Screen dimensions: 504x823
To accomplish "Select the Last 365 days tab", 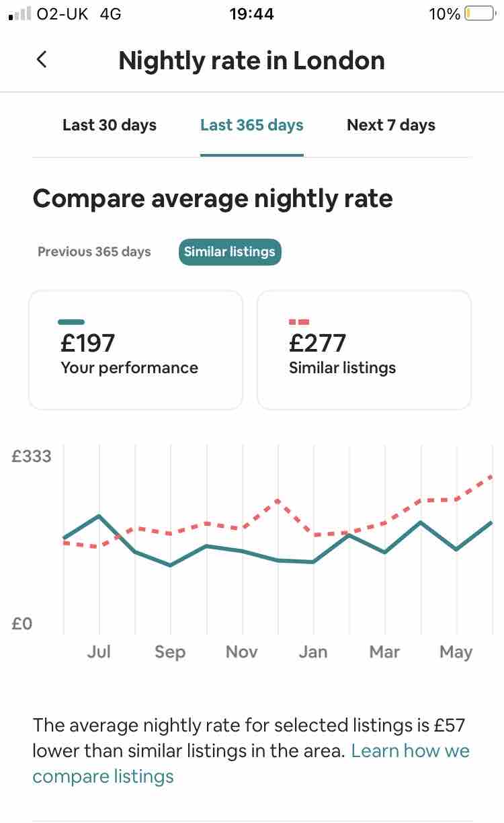I will point(252,125).
